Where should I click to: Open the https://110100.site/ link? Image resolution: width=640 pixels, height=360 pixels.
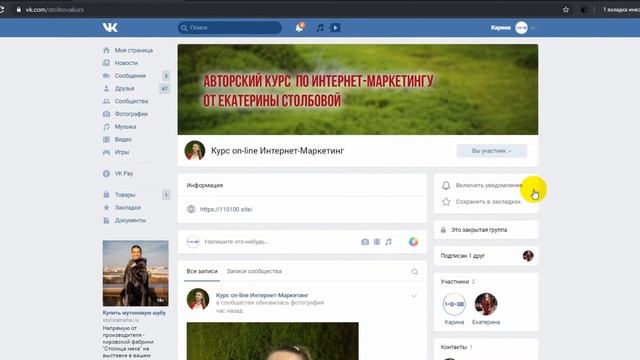(x=226, y=209)
